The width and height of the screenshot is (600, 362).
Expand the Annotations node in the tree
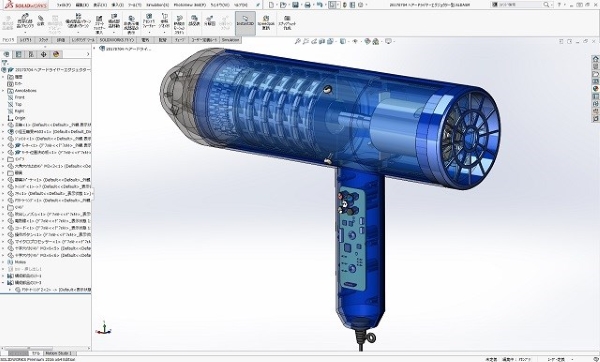pyautogui.click(x=3, y=91)
